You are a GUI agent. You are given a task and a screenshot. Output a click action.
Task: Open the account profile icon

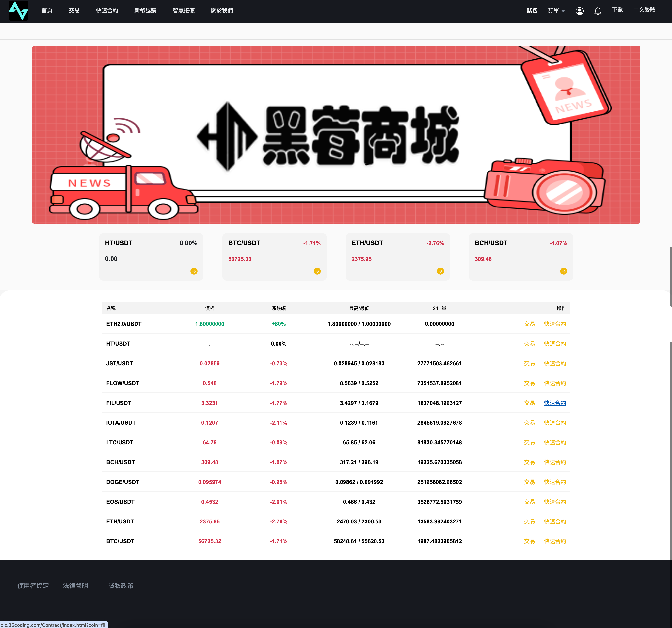point(579,11)
